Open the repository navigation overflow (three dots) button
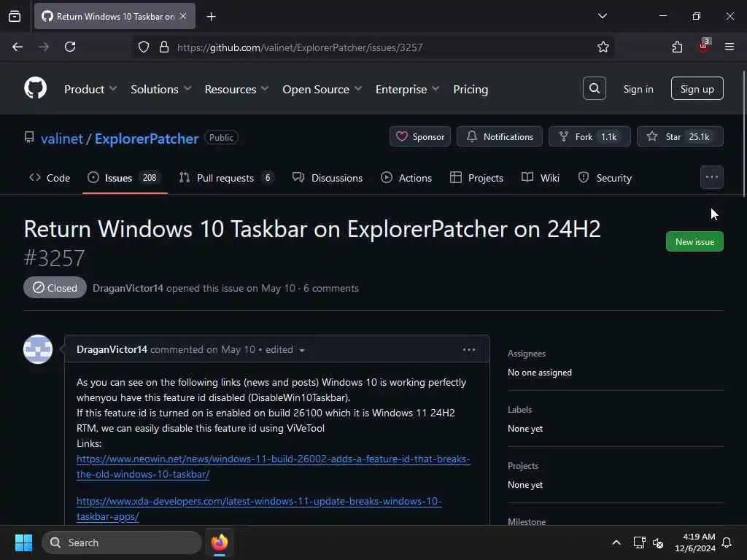Viewport: 747px width, 560px height. [712, 177]
